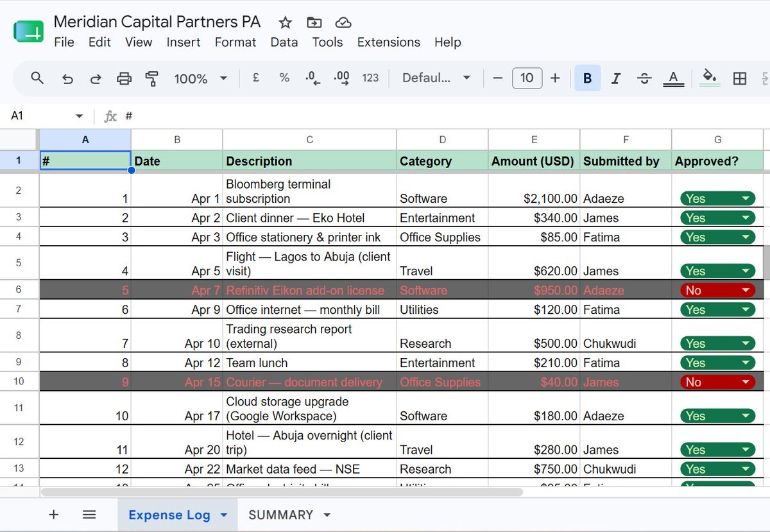The width and height of the screenshot is (770, 532).
Task: Open the File menu
Action: 64,42
